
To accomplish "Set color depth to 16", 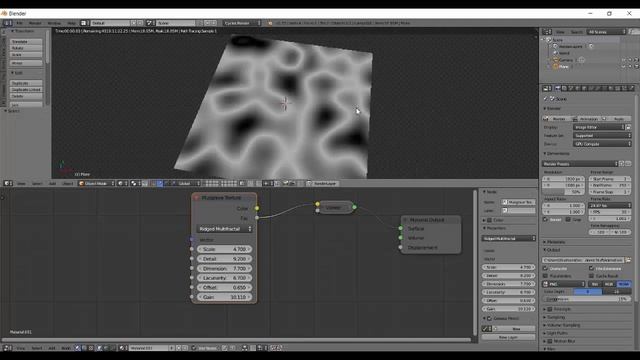I will tap(616, 291).
